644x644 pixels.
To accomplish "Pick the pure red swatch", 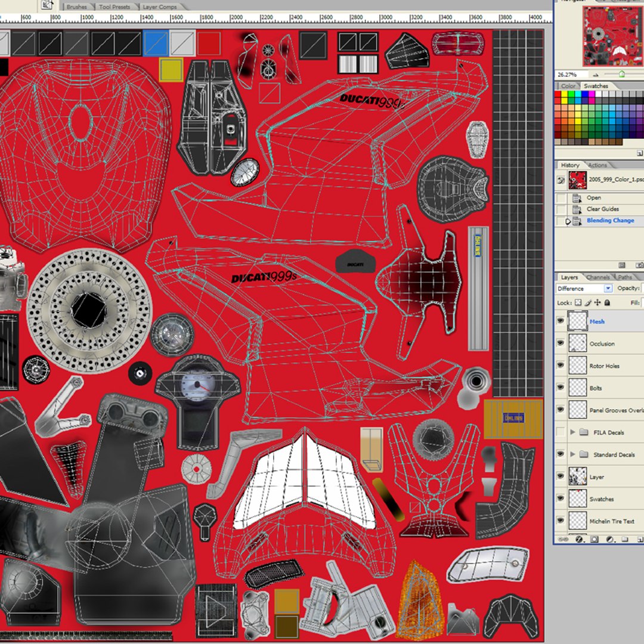I will [x=558, y=94].
